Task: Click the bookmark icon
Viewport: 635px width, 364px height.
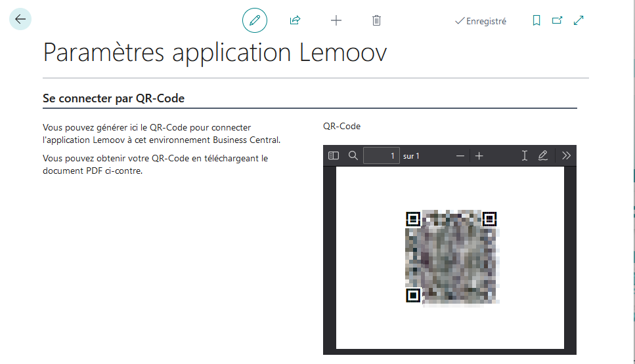Action: click(536, 20)
